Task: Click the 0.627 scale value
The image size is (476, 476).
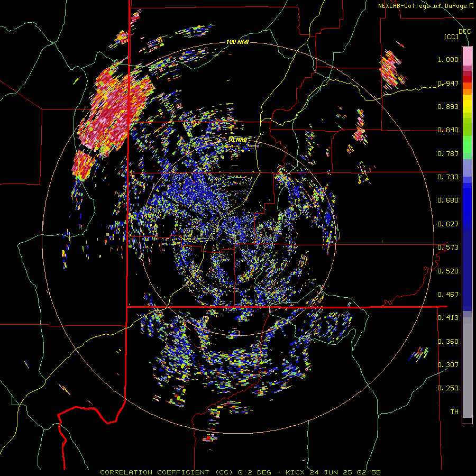Action: (448, 224)
